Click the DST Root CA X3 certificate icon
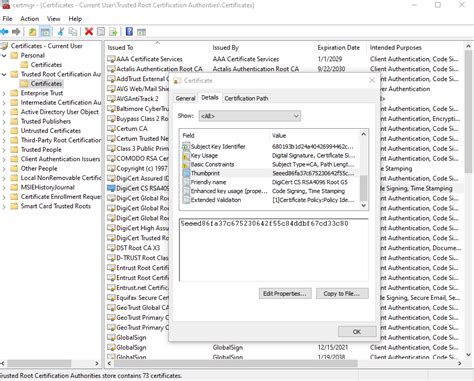 click(x=111, y=248)
